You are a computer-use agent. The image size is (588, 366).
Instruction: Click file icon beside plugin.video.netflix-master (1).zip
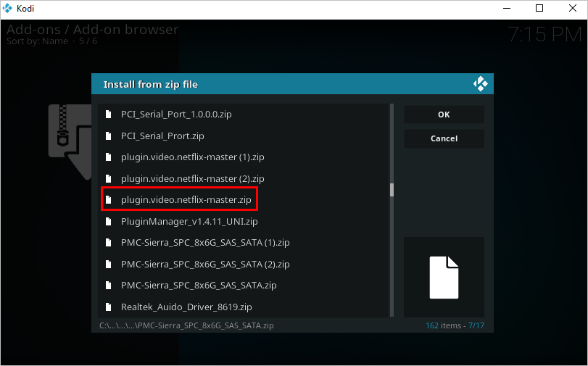(x=108, y=157)
